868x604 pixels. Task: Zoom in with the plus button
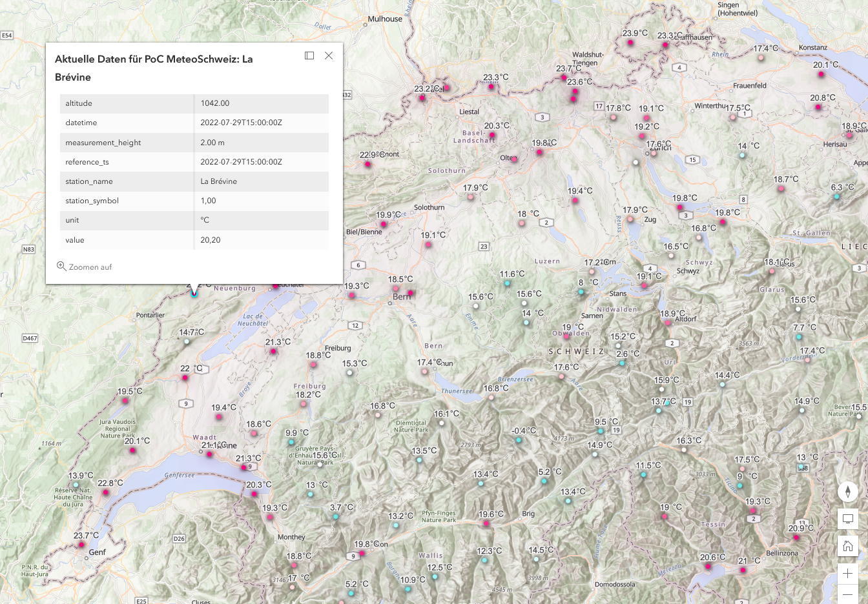pyautogui.click(x=848, y=574)
